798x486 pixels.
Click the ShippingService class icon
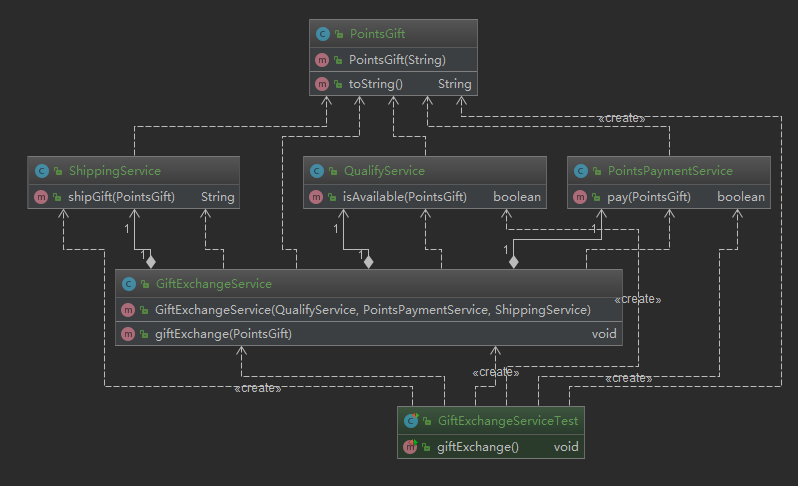coord(41,171)
